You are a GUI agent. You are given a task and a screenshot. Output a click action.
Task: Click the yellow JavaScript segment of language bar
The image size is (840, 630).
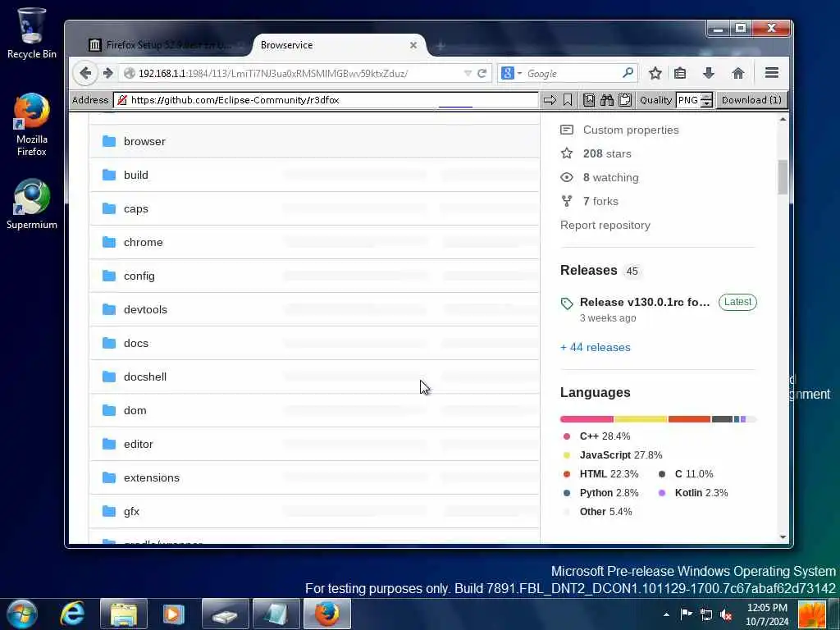(x=641, y=419)
